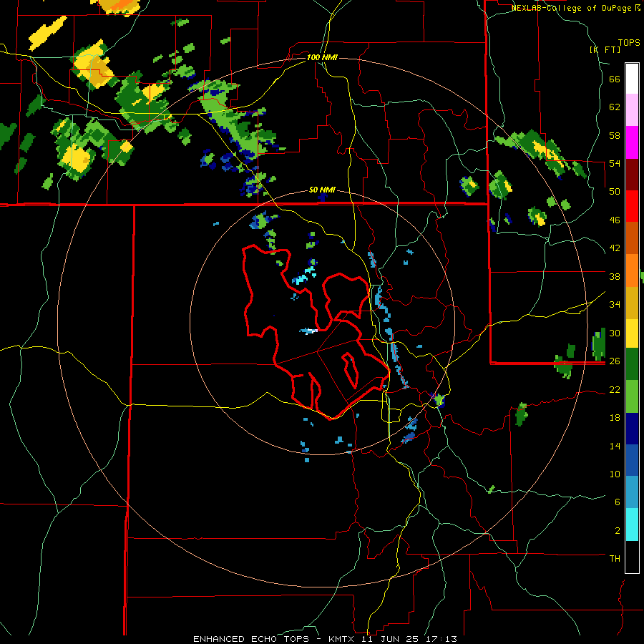This screenshot has height=644, width=644.
Task: Click the legend value 38
Action: [x=615, y=276]
